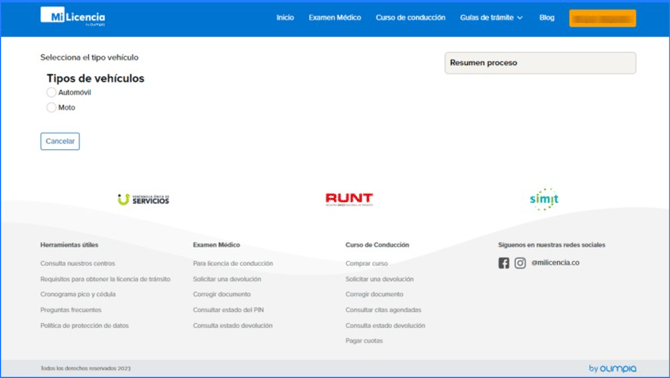The width and height of the screenshot is (670, 378).
Task: Click Corregir documento under Examen Médico
Action: click(222, 294)
